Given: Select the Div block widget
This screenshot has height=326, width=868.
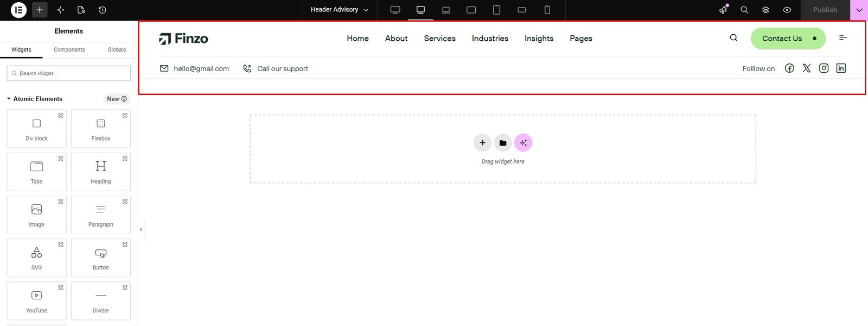Looking at the screenshot, I should coord(36,129).
